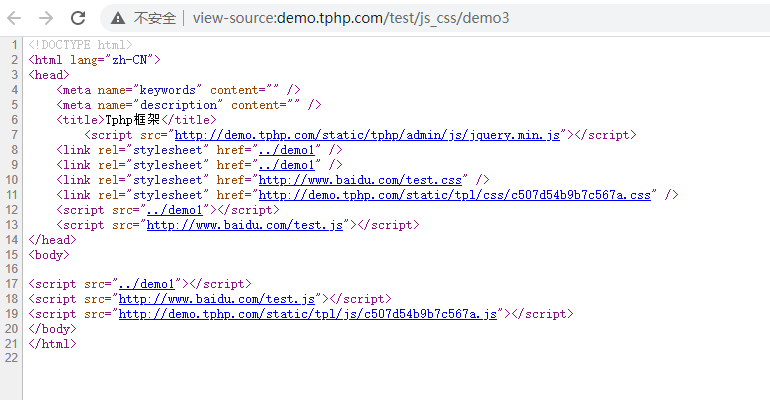Click the browser forward arrow
The height and width of the screenshot is (400, 770).
46,18
